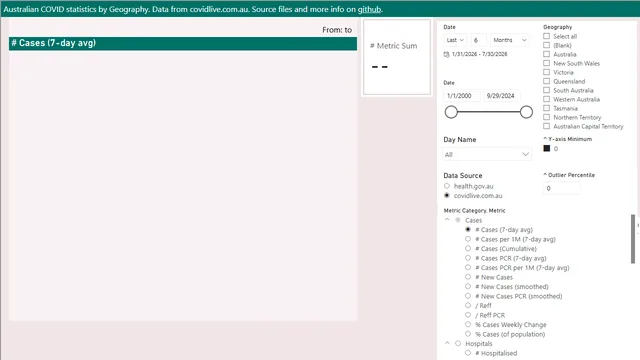
Task: Check the Queensland geography box
Action: 547,81
